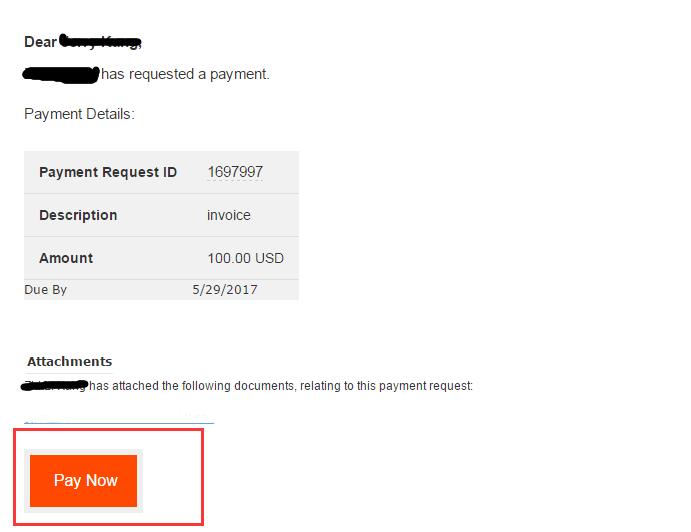This screenshot has height=532, width=691.
Task: Click the Due By label
Action: coord(45,290)
